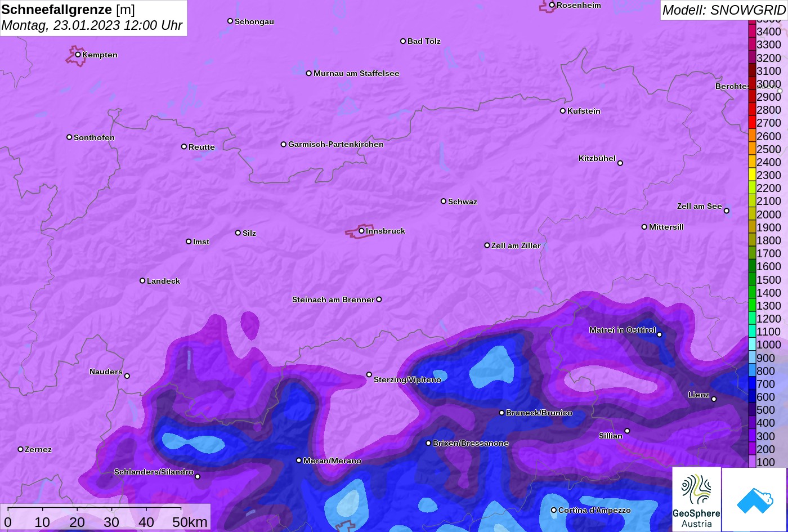Click the 2700 red legend swatch
The image size is (788, 532).
point(752,123)
